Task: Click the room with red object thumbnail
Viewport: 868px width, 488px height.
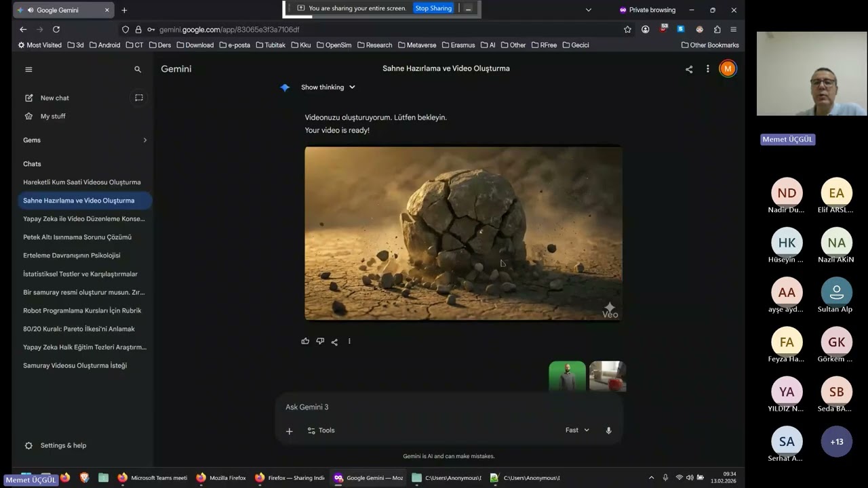Action: pos(608,376)
